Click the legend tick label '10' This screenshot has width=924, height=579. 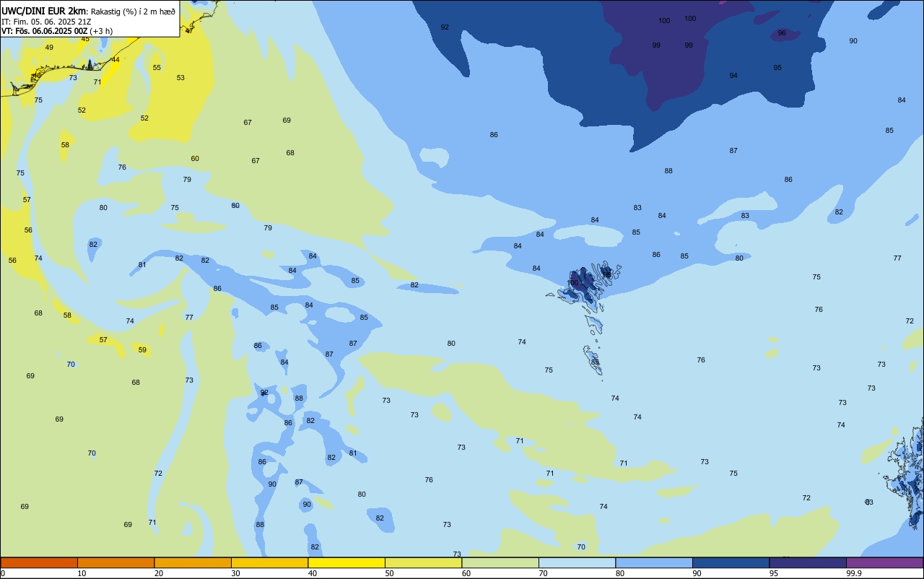[82, 573]
